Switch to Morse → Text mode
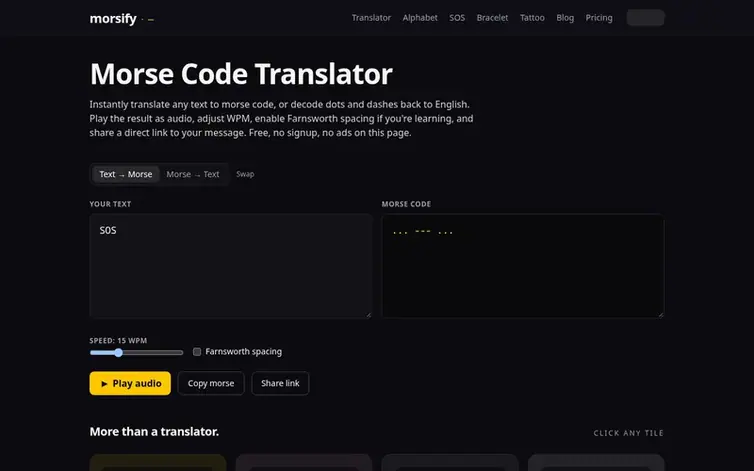The image size is (754, 471). [192, 174]
